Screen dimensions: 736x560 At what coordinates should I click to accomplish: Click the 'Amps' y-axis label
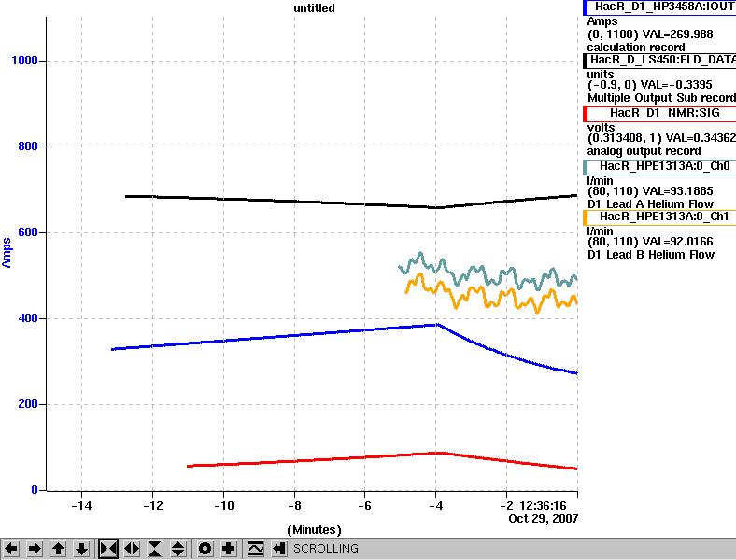tap(7, 253)
